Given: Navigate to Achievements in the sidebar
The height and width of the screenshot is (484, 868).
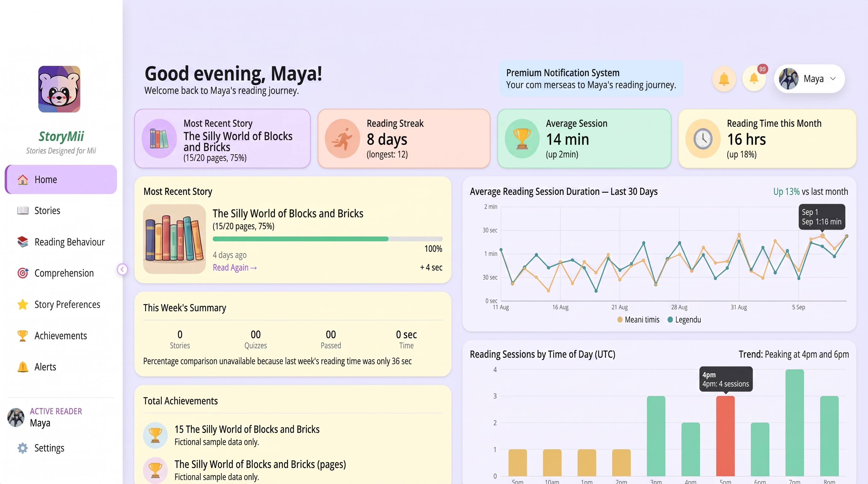Looking at the screenshot, I should [61, 336].
